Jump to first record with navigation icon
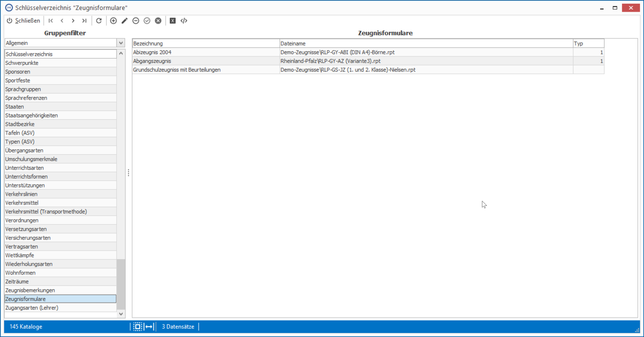Image resolution: width=644 pixels, height=337 pixels. 51,21
